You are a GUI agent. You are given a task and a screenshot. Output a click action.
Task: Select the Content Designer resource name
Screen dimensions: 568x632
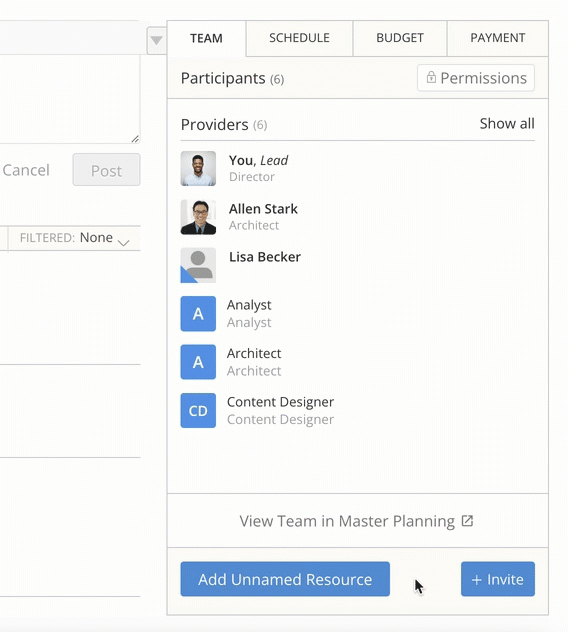[x=281, y=402]
